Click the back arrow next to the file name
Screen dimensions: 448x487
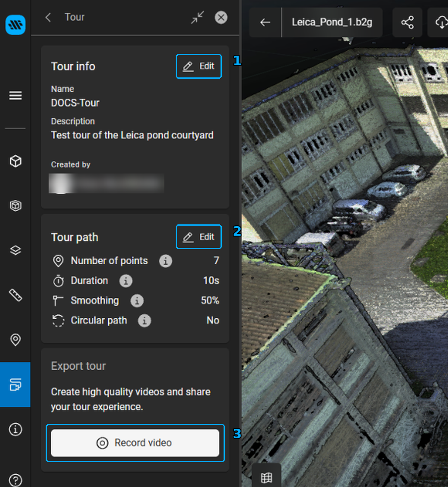265,22
